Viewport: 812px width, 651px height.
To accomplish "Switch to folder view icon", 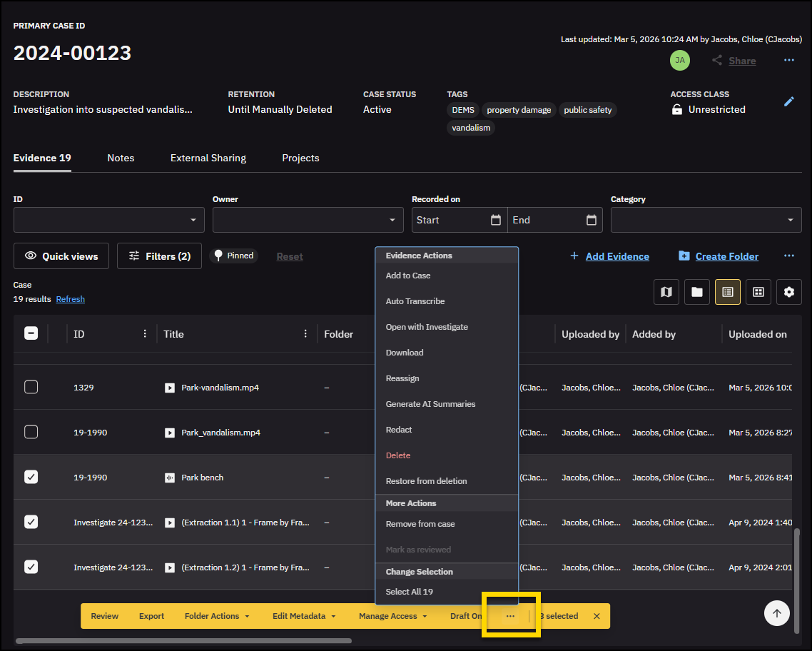I will (x=697, y=292).
